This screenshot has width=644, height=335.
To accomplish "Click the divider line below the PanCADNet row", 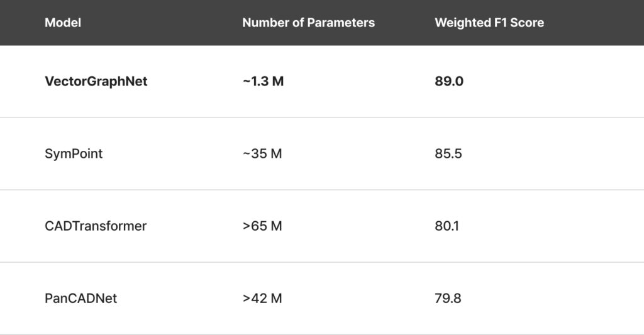I will coord(322,334).
